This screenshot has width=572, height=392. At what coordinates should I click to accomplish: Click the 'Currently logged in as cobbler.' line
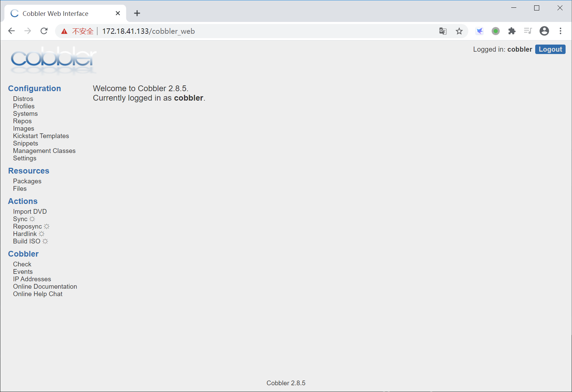click(x=149, y=98)
